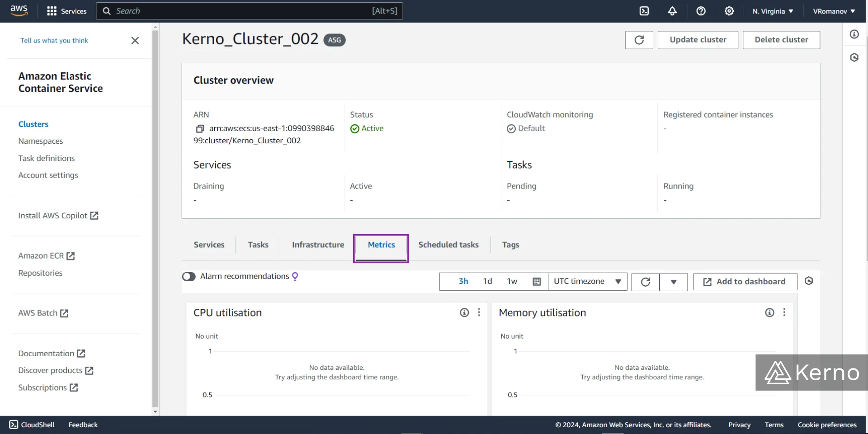Switch to the Infrastructure tab

click(x=318, y=245)
